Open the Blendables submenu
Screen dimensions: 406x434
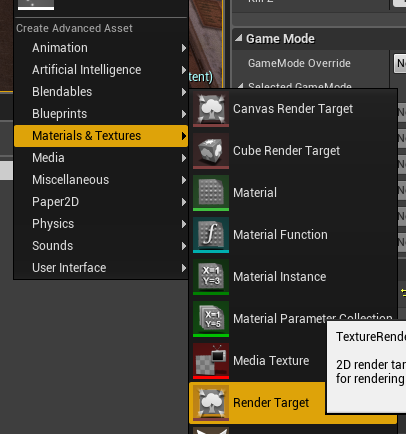point(101,92)
